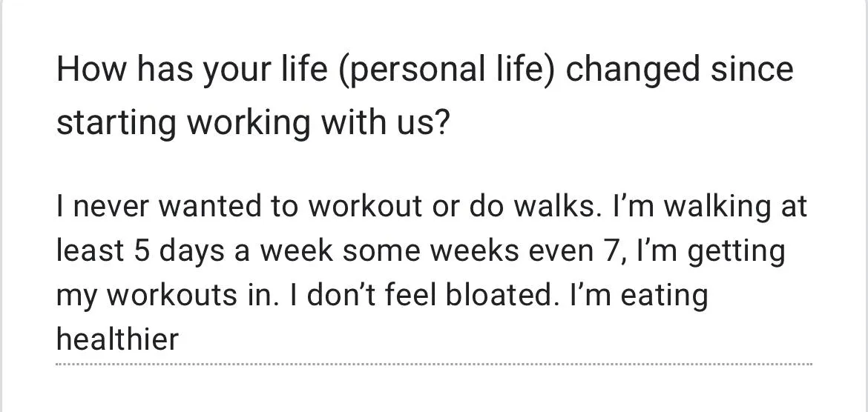The width and height of the screenshot is (868, 412).
Task: Click the word "working" in the question
Action: (x=249, y=123)
